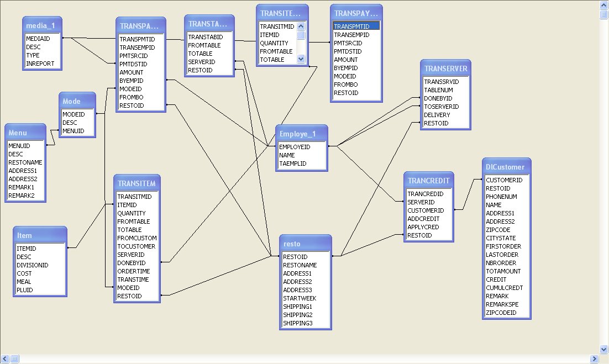Click COST field in the Item table
The height and width of the screenshot is (364, 609).
click(x=24, y=273)
